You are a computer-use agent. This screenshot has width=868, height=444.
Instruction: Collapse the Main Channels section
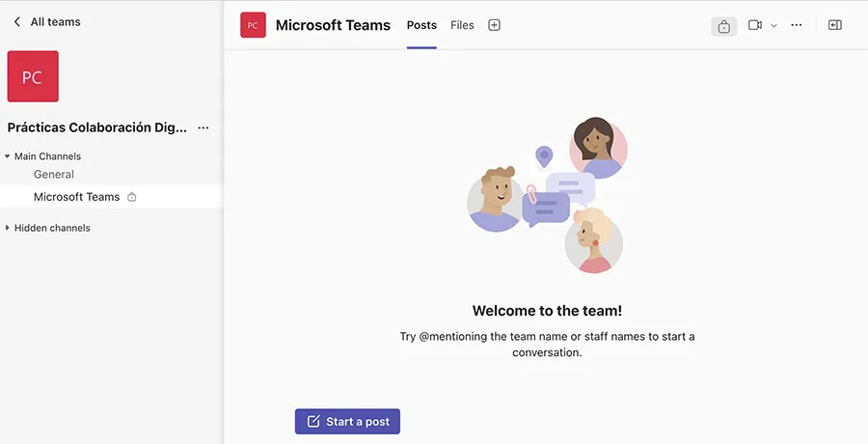click(x=8, y=156)
